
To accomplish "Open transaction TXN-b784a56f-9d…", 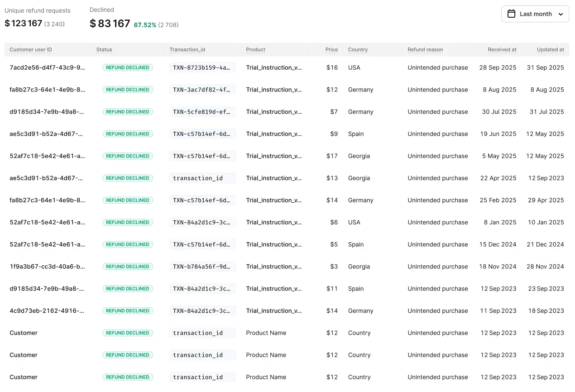I will 202,267.
